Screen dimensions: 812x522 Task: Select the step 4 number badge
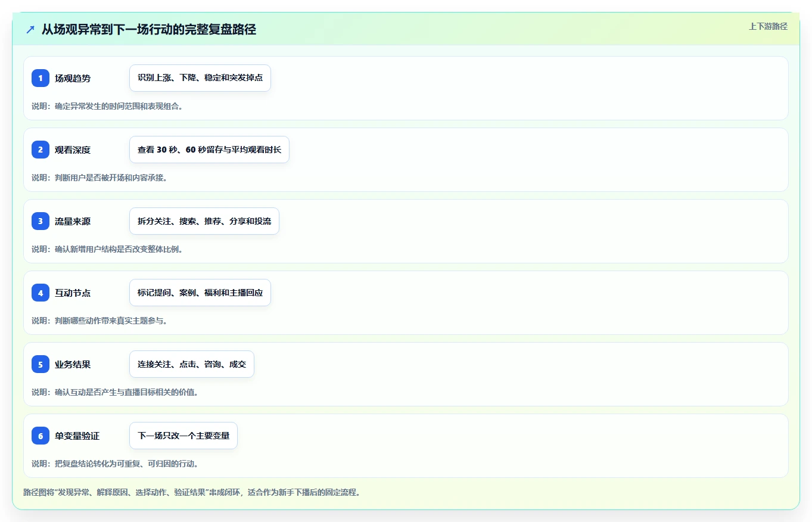pos(41,293)
